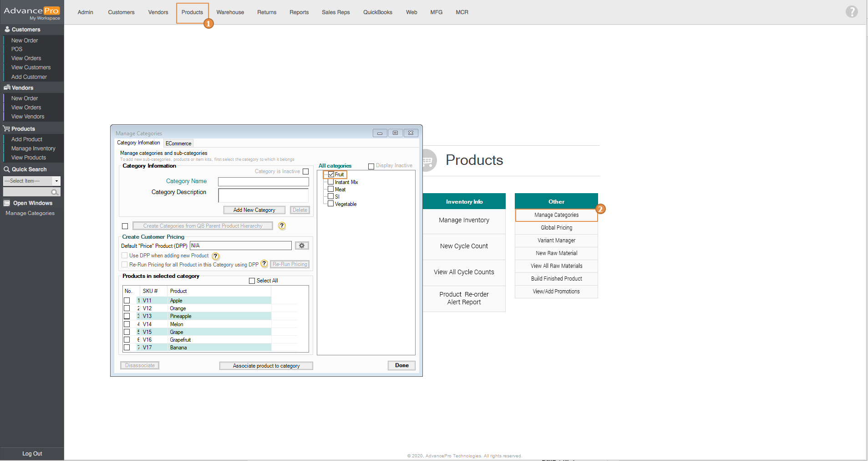Screen dimensions: 868x461
Task: Toggle the Category is Inactive checkbox
Action: (306, 172)
